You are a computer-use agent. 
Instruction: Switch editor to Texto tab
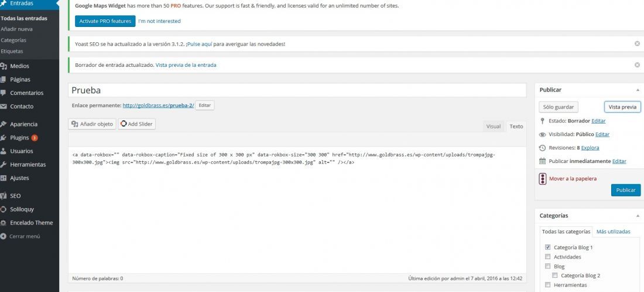coord(516,126)
